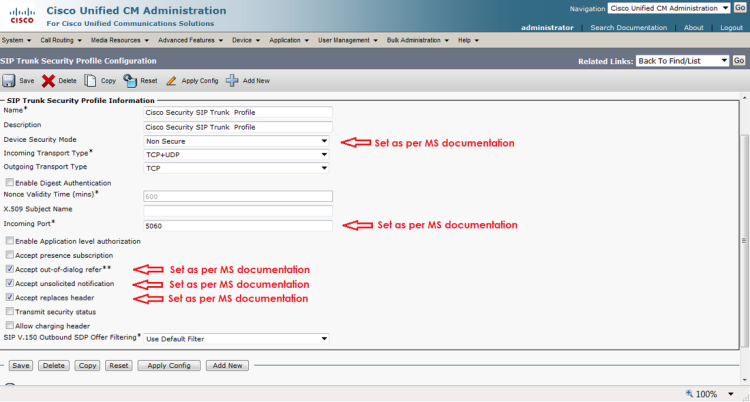Open the Call Routing menu

pos(61,40)
